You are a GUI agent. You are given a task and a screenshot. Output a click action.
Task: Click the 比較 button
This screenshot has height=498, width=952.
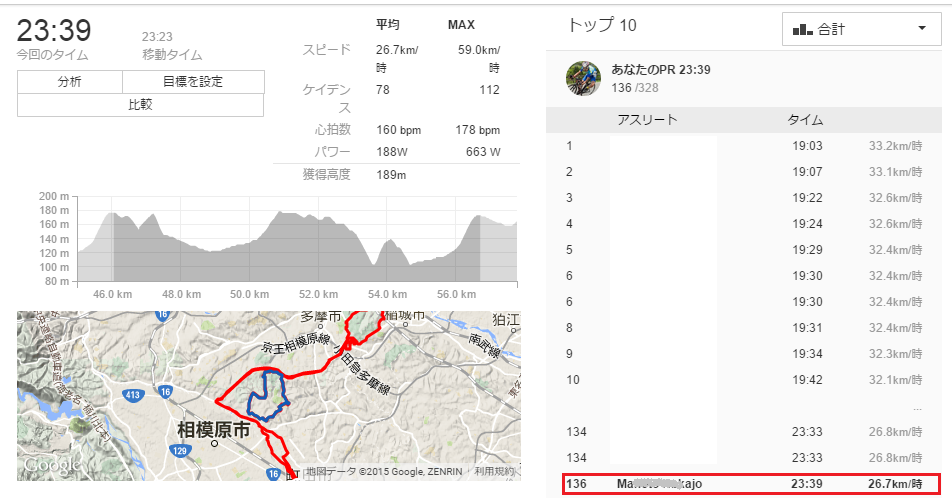140,105
